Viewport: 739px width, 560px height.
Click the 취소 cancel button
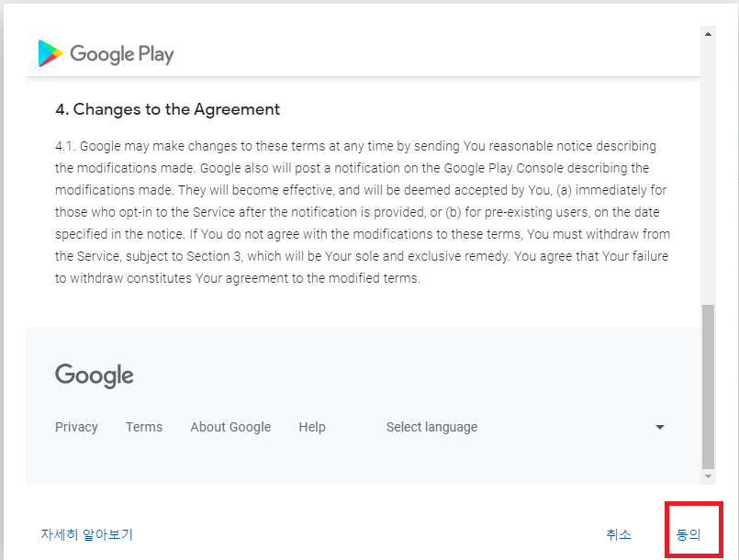(619, 534)
